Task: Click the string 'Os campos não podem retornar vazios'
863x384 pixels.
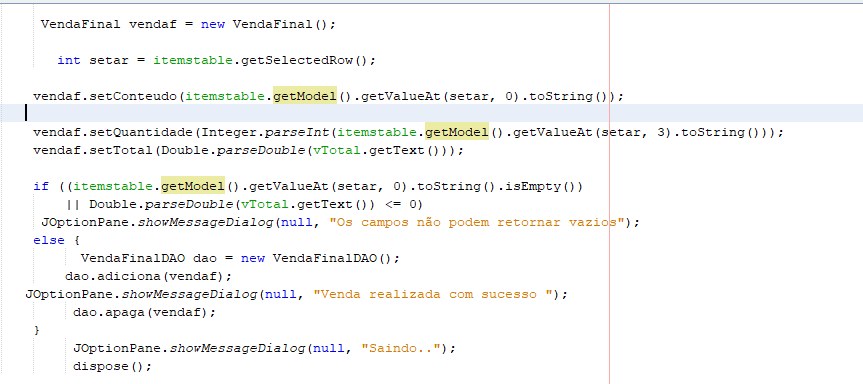Action: pyautogui.click(x=477, y=222)
